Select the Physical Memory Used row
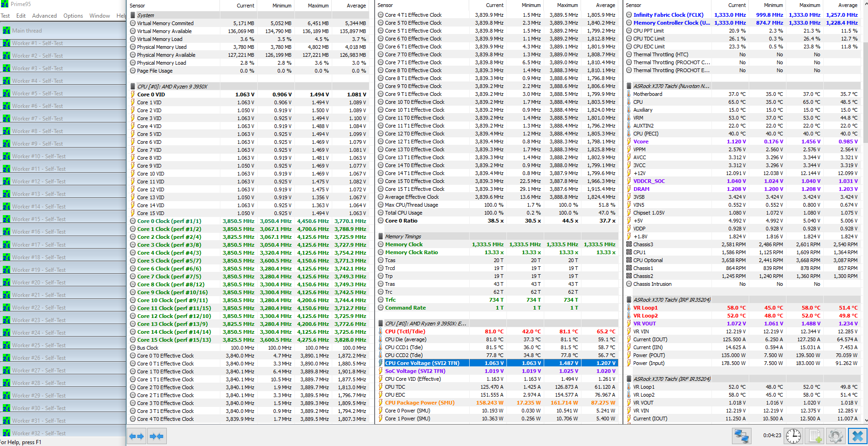 pyautogui.click(x=249, y=47)
